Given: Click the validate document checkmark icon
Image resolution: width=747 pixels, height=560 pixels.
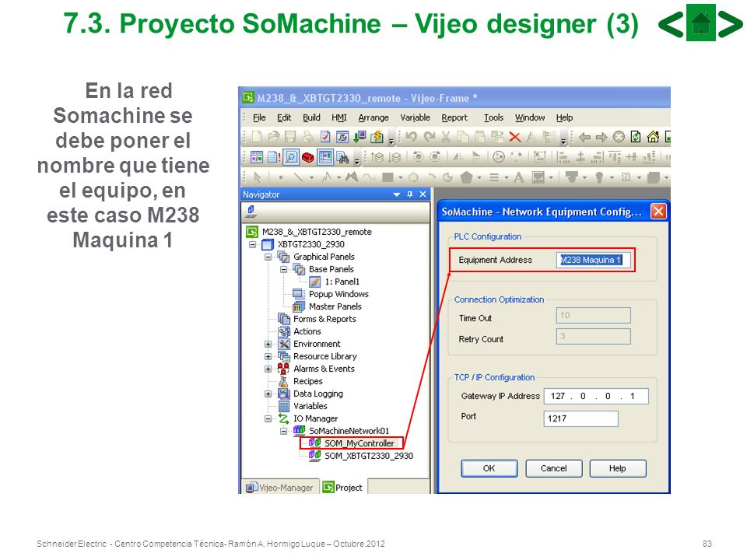Looking at the screenshot, I should click(325, 137).
